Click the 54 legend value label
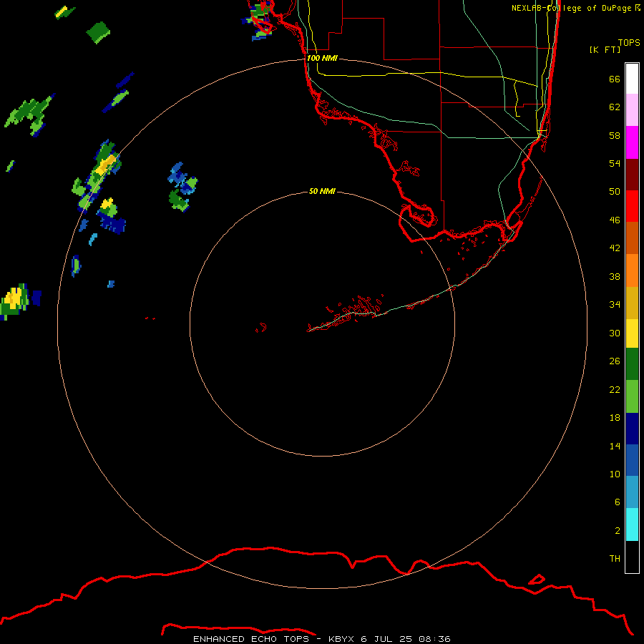The height and width of the screenshot is (644, 644). (615, 163)
